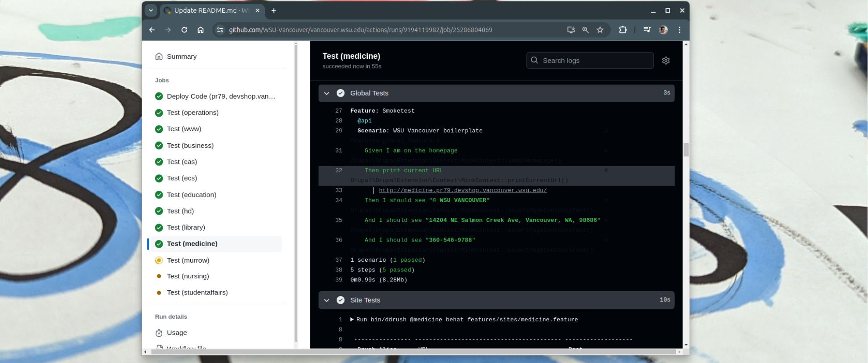Click the browser address bar URL
The height and width of the screenshot is (363, 868).
(x=360, y=30)
